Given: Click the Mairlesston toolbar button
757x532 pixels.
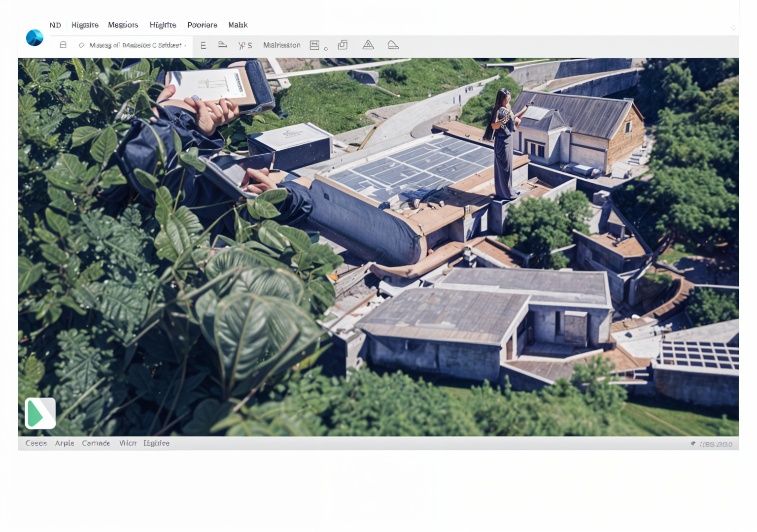Looking at the screenshot, I should 281,45.
